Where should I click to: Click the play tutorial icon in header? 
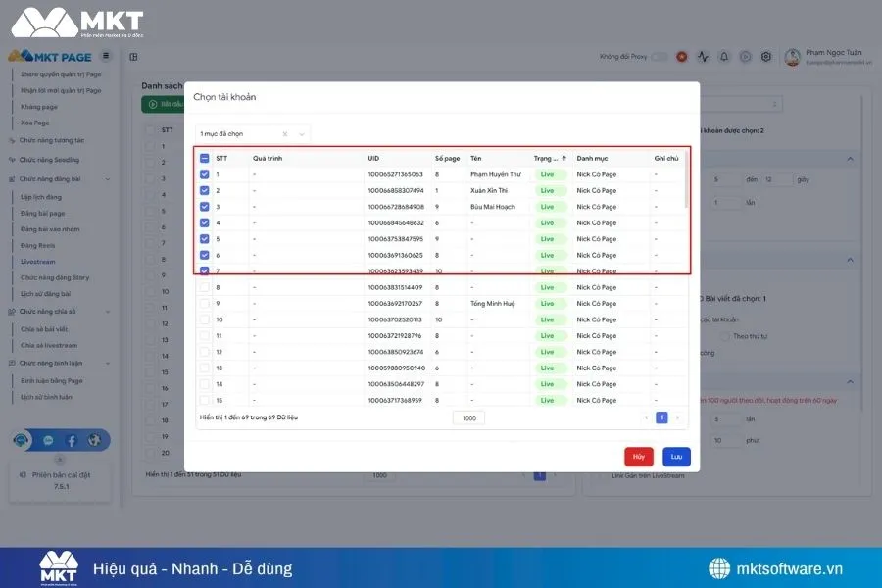[x=746, y=57]
